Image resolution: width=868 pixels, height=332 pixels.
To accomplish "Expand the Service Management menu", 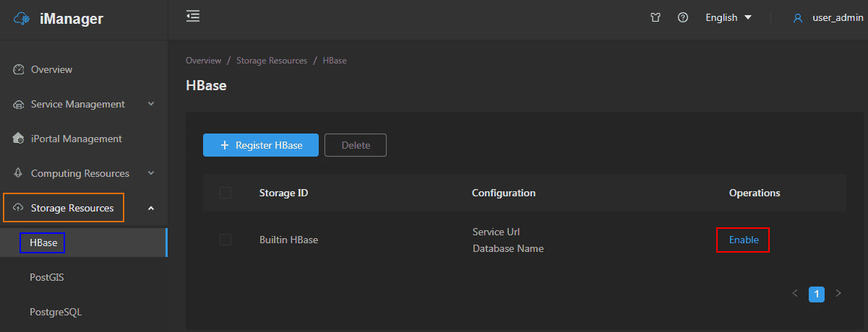I will tap(151, 104).
